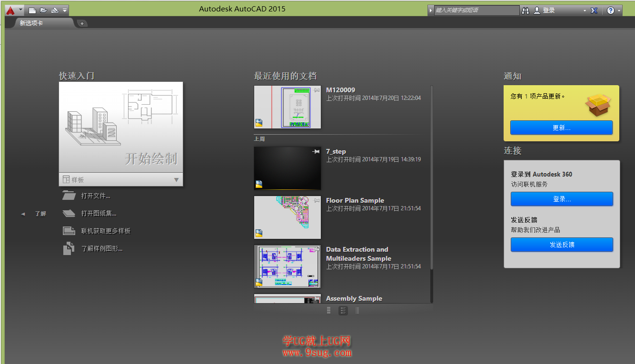The width and height of the screenshot is (635, 364).
Task: Click the 了解样例图形... link
Action: pos(102,248)
